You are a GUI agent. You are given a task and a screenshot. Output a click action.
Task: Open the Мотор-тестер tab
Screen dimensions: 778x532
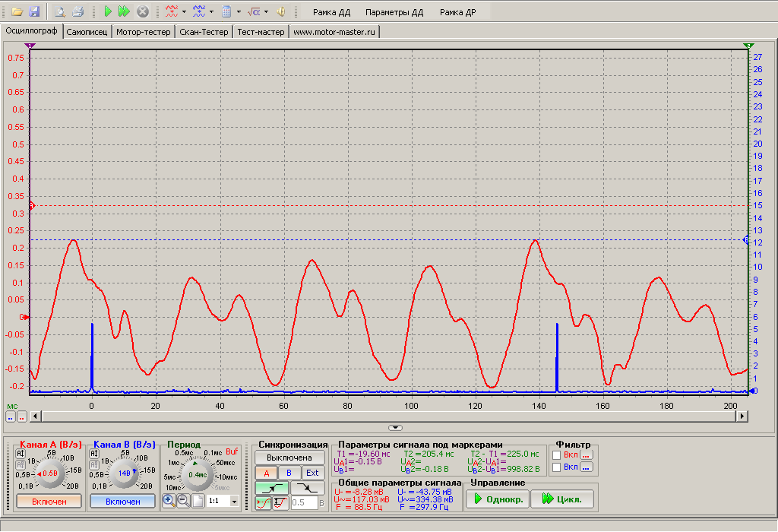(x=144, y=32)
